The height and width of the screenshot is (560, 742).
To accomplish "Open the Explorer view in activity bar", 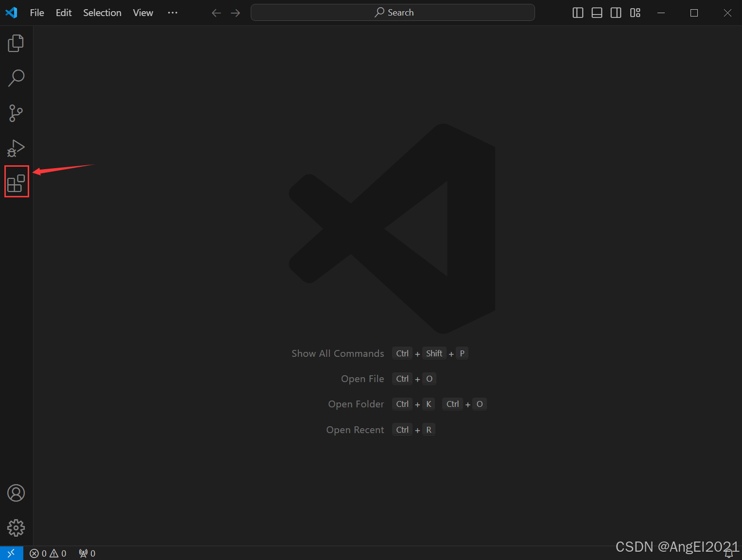I will pyautogui.click(x=16, y=43).
